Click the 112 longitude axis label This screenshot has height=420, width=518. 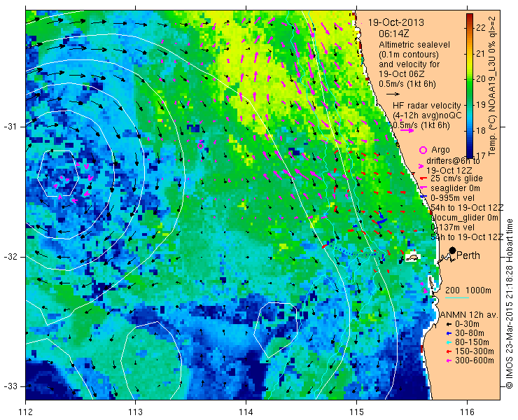[26, 412]
